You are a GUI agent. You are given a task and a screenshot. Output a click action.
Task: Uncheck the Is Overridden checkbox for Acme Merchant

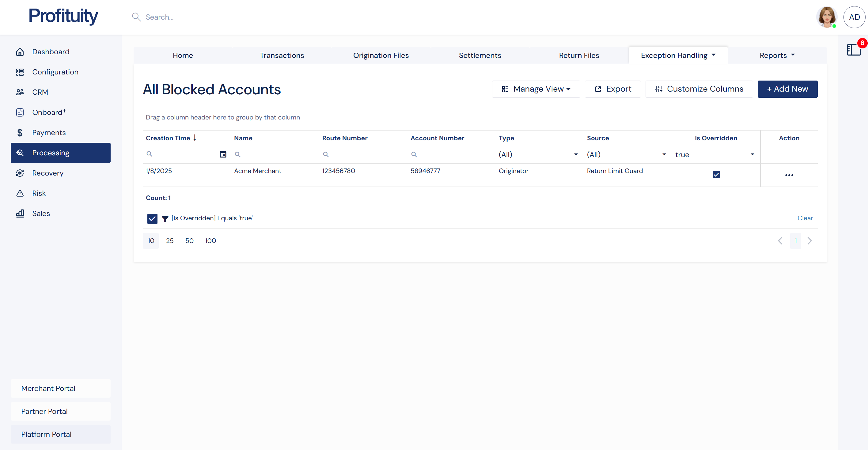tap(716, 175)
